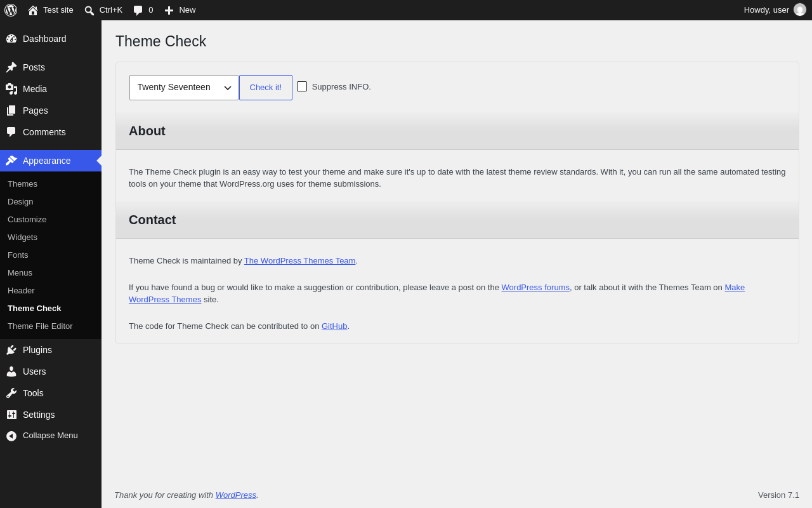The width and height of the screenshot is (812, 508).
Task: Open the Ctrl+K search icon
Action: [x=89, y=10]
